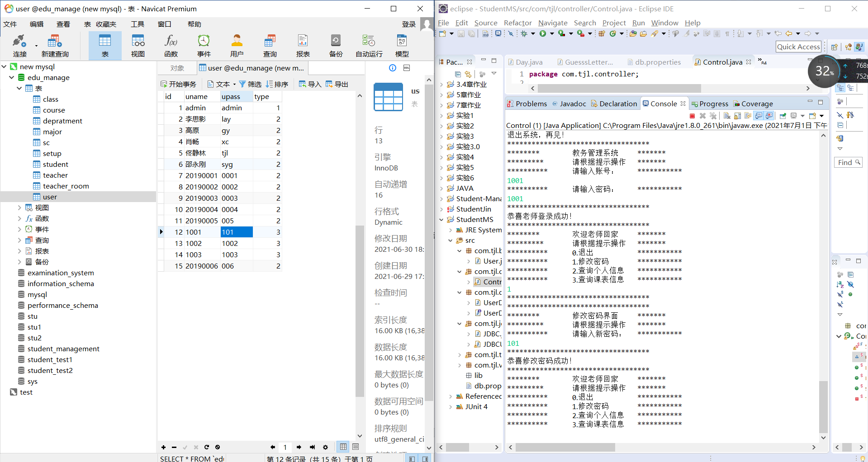
Task: Select the 表 table toolbar button
Action: tap(105, 46)
